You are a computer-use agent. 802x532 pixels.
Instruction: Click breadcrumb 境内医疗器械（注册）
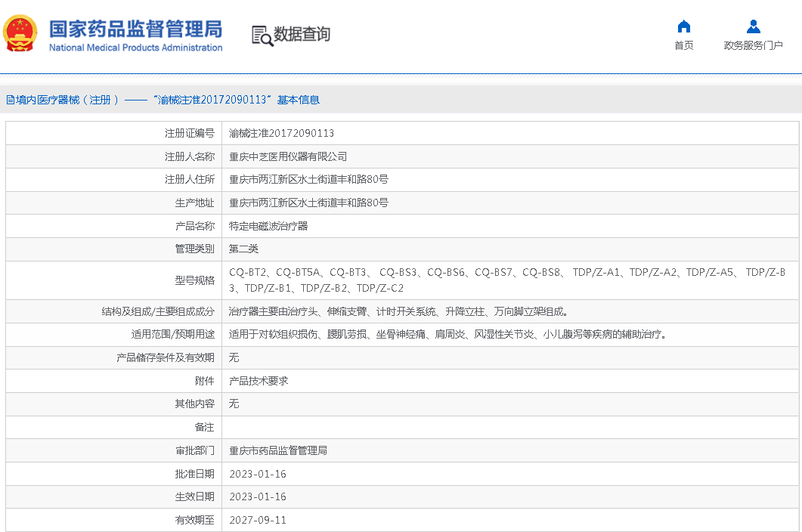tap(67, 100)
